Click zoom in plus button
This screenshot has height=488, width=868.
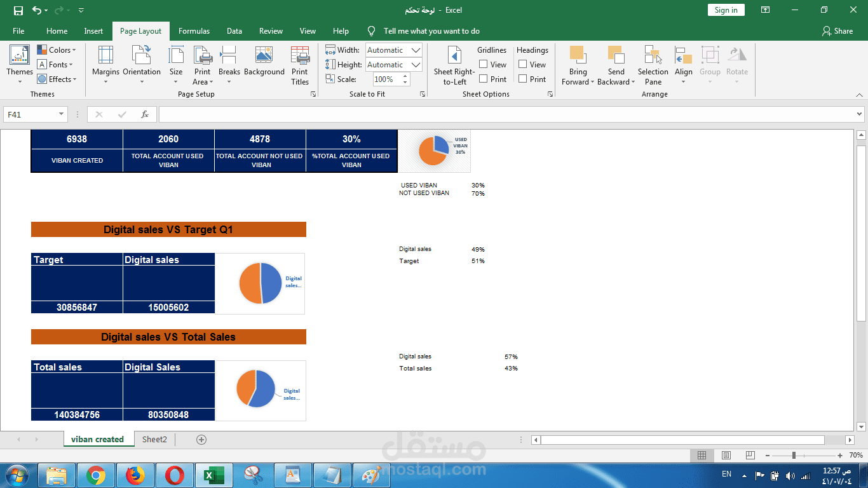tap(840, 456)
